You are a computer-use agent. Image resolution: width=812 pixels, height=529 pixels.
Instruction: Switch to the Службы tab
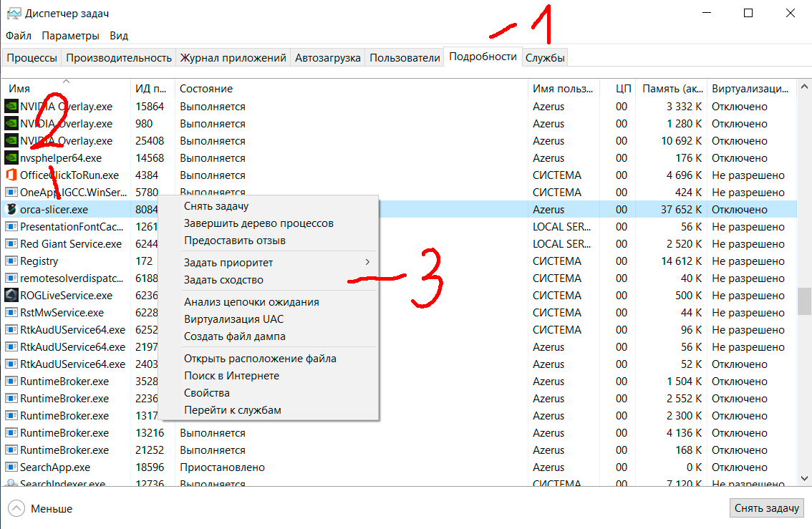[x=545, y=57]
